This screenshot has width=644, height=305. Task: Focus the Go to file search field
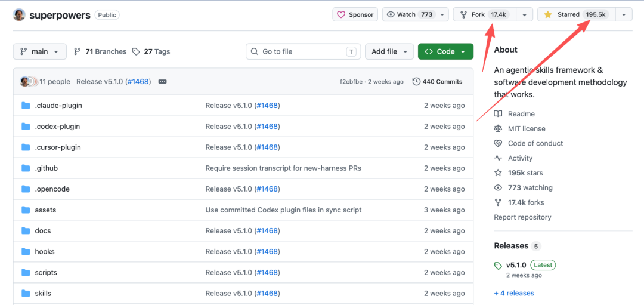pyautogui.click(x=303, y=51)
